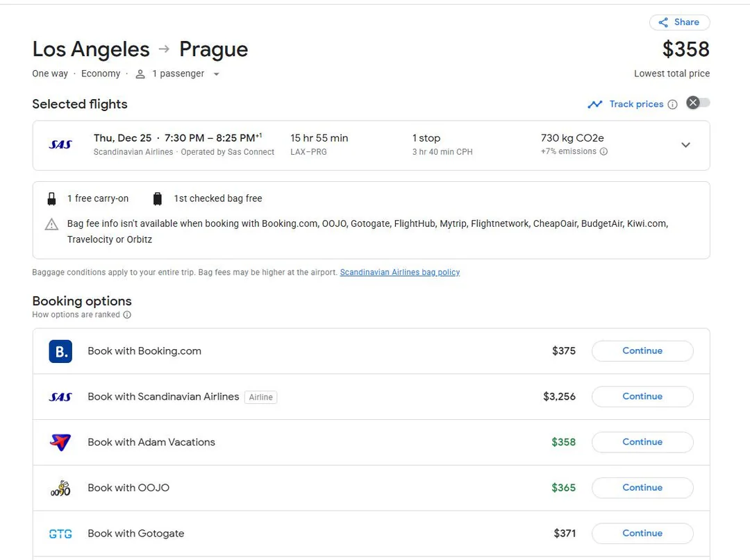Continue booking with Booking.com
This screenshot has height=560, width=750.
[642, 351]
